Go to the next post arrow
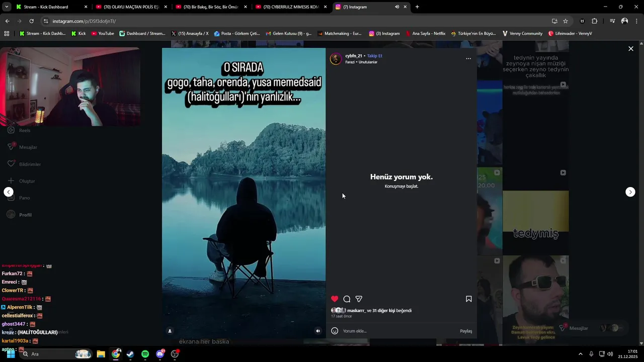 pos(630,192)
